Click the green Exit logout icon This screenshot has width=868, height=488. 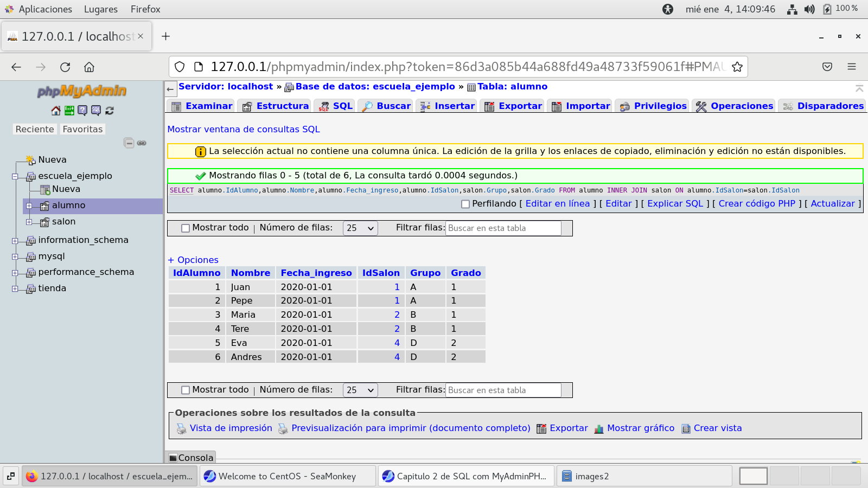[69, 111]
